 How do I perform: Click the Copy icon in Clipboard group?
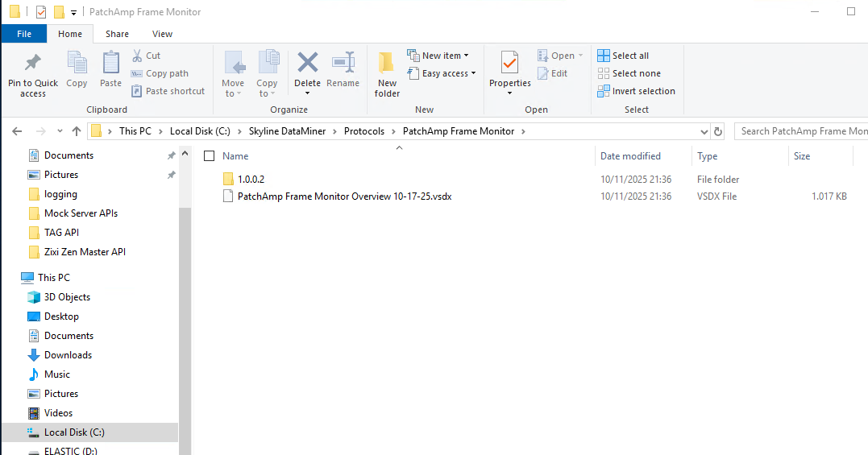[77, 64]
